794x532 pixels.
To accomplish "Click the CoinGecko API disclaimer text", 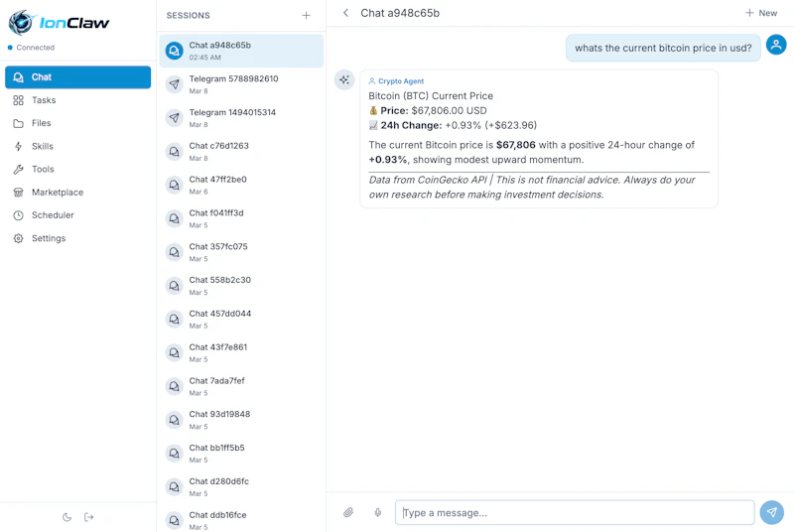I will click(532, 187).
